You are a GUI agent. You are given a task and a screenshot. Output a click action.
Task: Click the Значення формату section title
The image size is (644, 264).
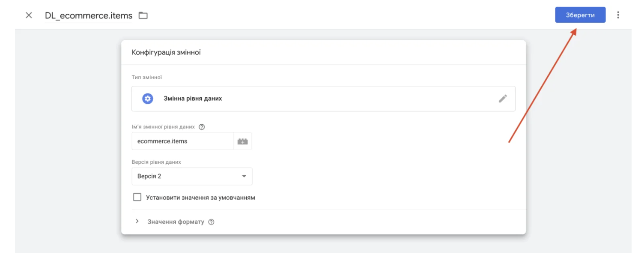point(176,222)
